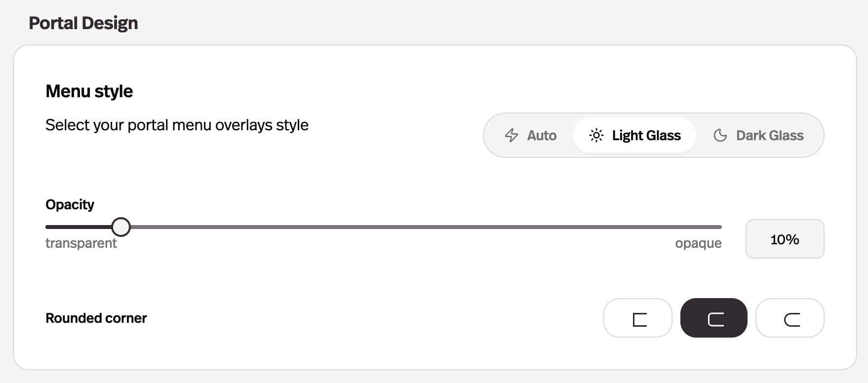Click the sun icon for Light Glass
This screenshot has height=383, width=868.
596,135
